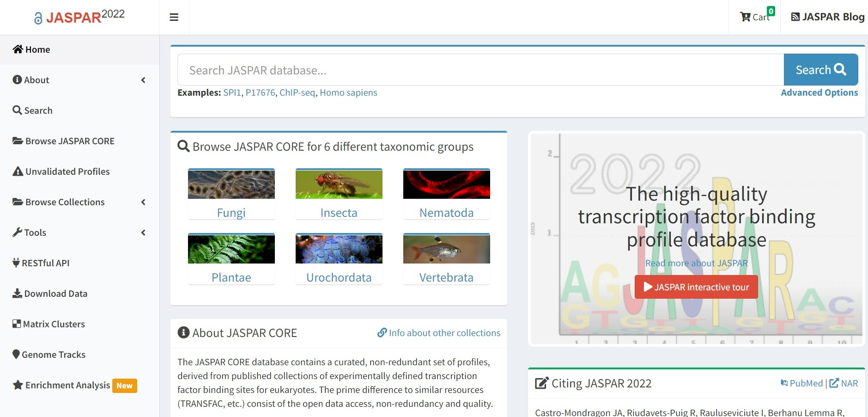This screenshot has width=868, height=417.
Task: Click the Genome Tracks map marker icon
Action: [16, 354]
